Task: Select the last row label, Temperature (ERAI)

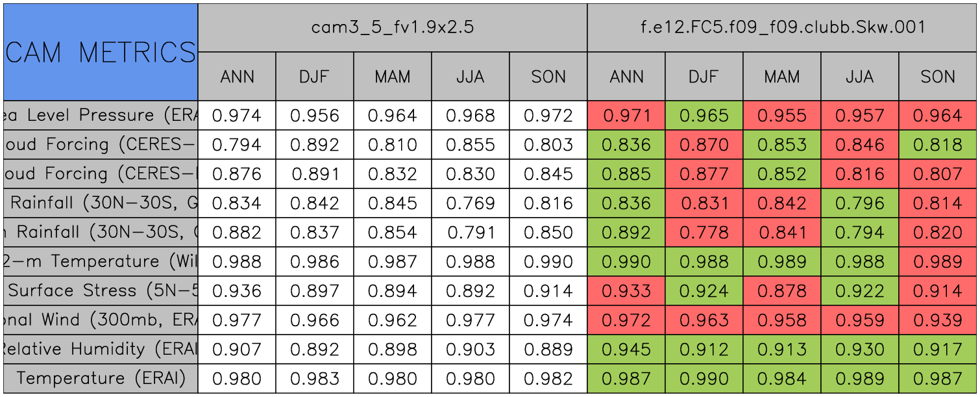Action: pyautogui.click(x=101, y=379)
